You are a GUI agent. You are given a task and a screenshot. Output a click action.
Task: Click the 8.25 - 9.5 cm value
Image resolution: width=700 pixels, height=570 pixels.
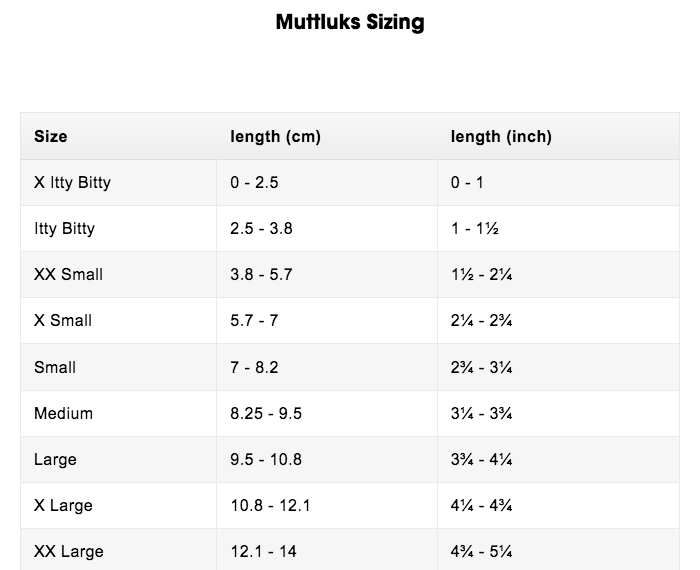point(266,413)
